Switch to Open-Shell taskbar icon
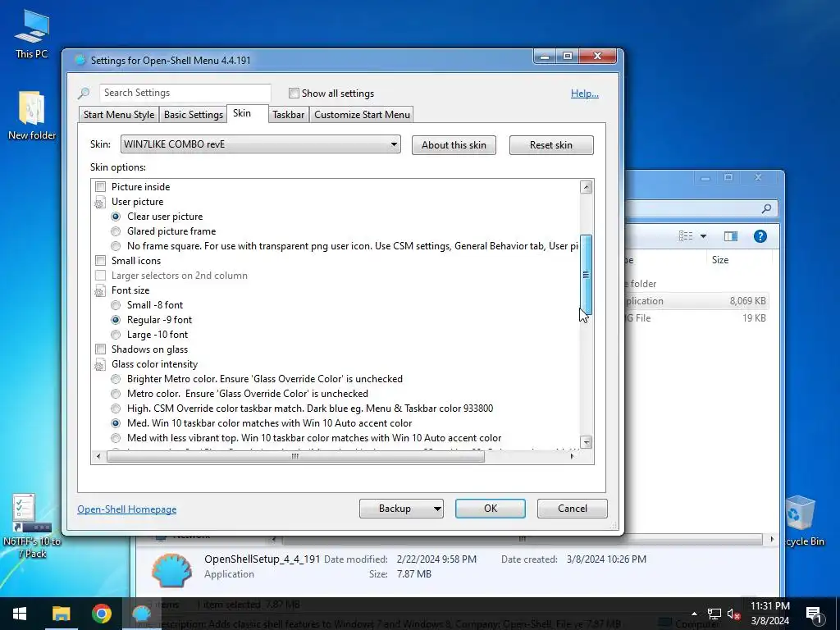 [142, 614]
